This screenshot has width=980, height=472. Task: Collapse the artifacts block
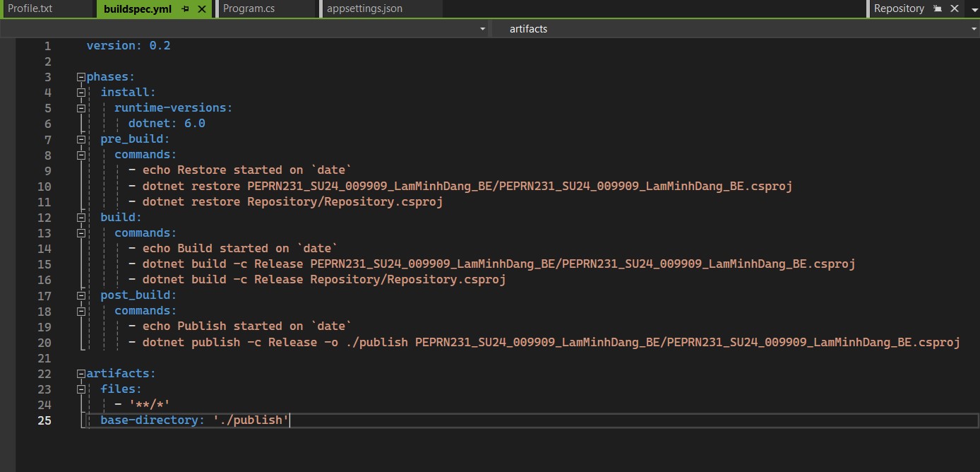[81, 374]
